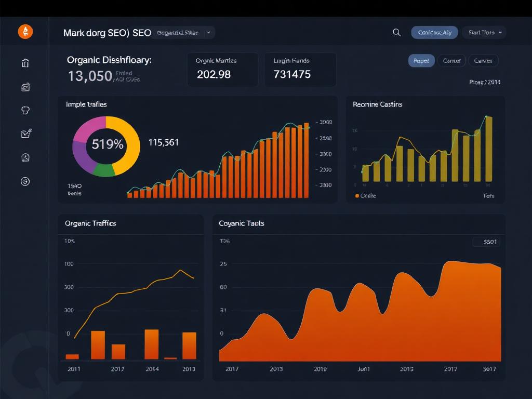Viewport: 532px width, 399px height.
Task: Click the Lragin Hands 731475 card
Action: pyautogui.click(x=300, y=70)
